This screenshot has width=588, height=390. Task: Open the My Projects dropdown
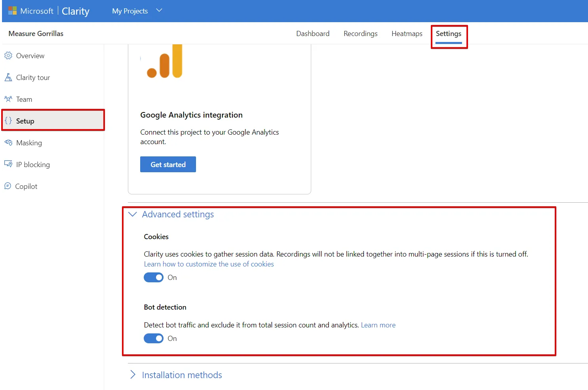click(137, 11)
